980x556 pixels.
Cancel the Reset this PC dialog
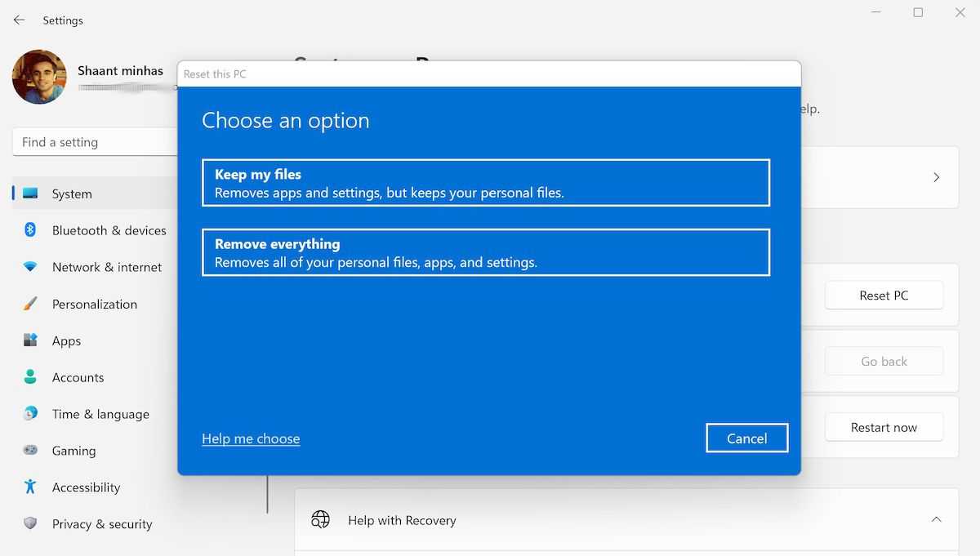(746, 438)
